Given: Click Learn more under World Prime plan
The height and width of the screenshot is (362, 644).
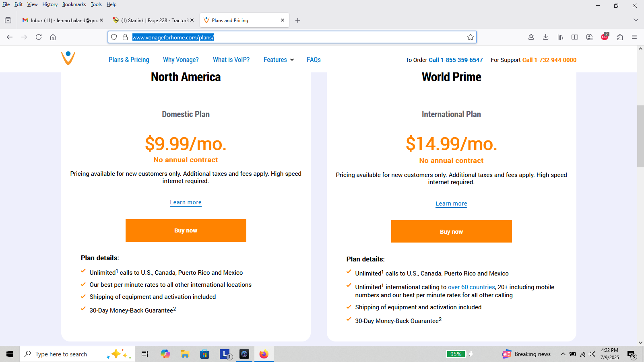Looking at the screenshot, I should (x=451, y=204).
